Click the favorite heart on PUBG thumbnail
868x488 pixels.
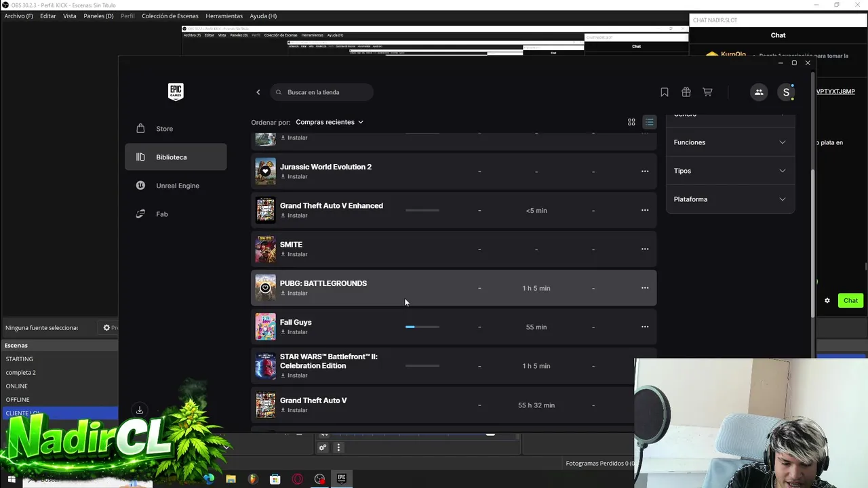point(265,288)
